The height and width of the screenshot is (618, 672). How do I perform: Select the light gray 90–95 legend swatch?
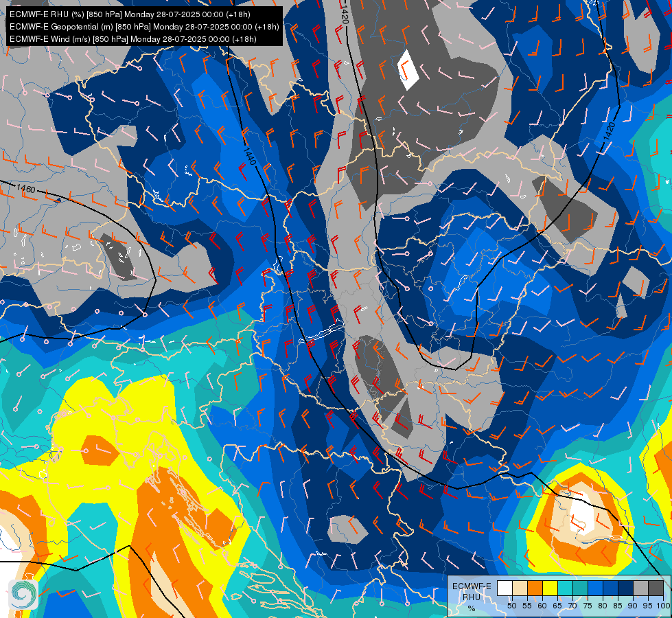pyautogui.click(x=640, y=588)
